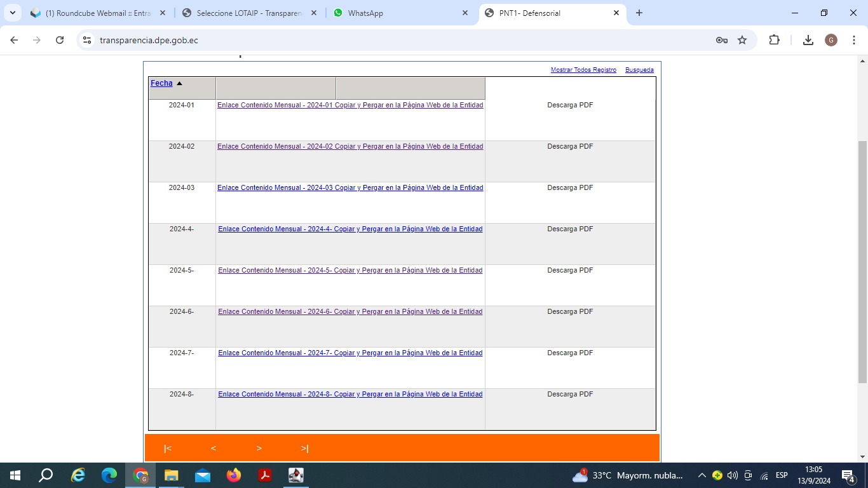This screenshot has height=488, width=868.
Task: Launch Firefox from the taskbar
Action: (234, 475)
